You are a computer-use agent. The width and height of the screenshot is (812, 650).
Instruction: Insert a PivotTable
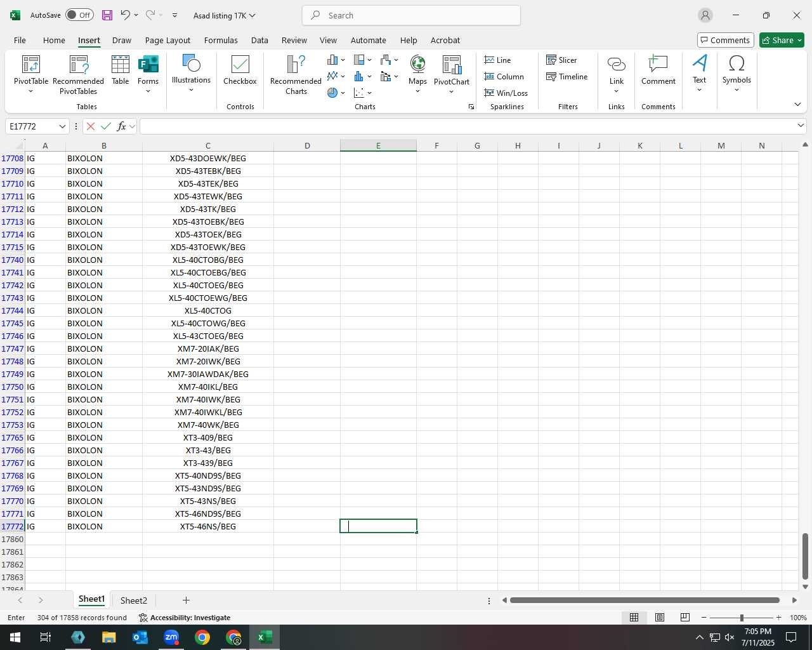pos(30,74)
